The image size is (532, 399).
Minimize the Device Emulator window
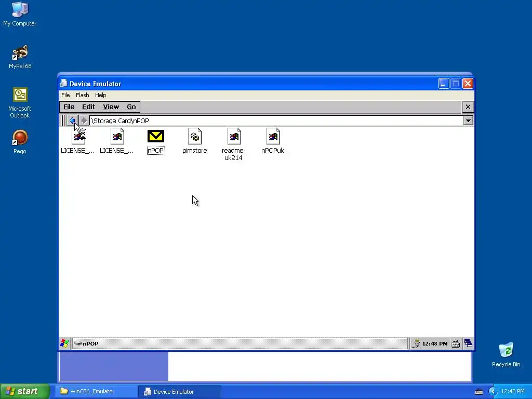point(444,84)
